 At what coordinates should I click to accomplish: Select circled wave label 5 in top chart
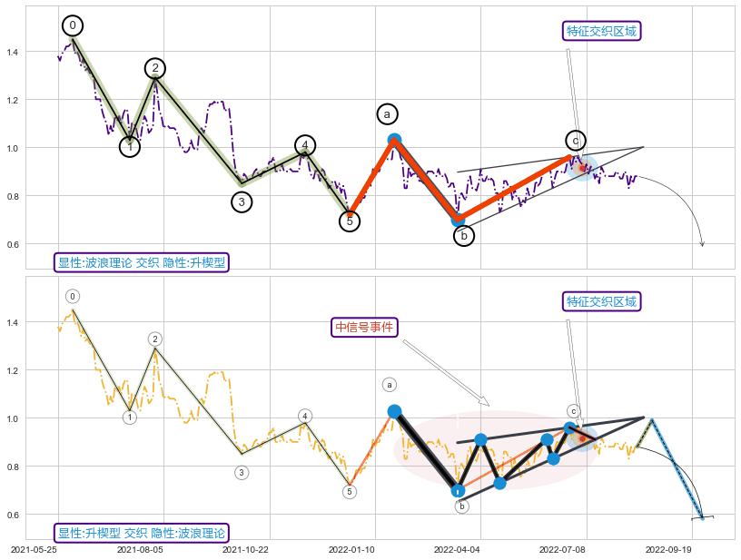(x=350, y=221)
